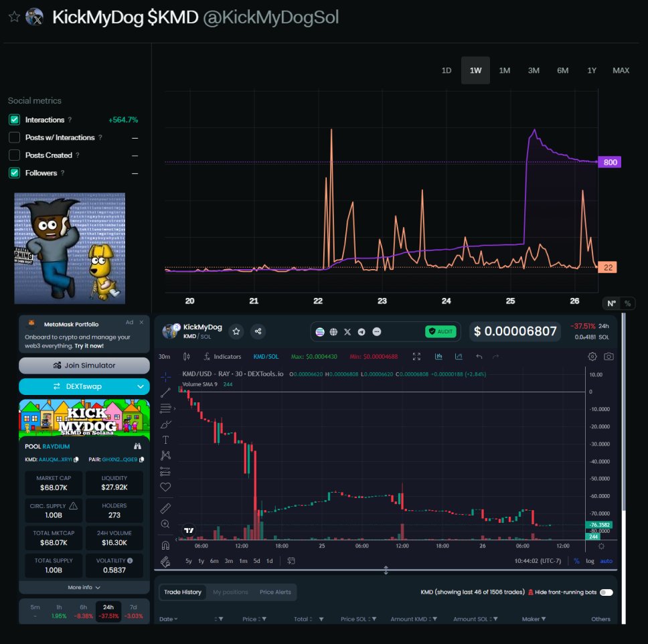Select the trend line drawing tool
The width and height of the screenshot is (648, 644).
[165, 393]
